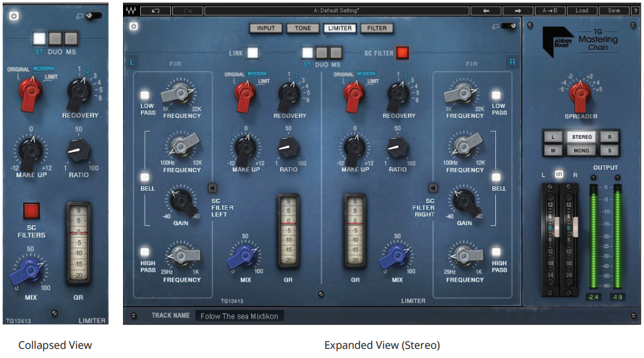Switch to the LIMITER module tab
This screenshot has height=358, width=644.
tap(339, 28)
